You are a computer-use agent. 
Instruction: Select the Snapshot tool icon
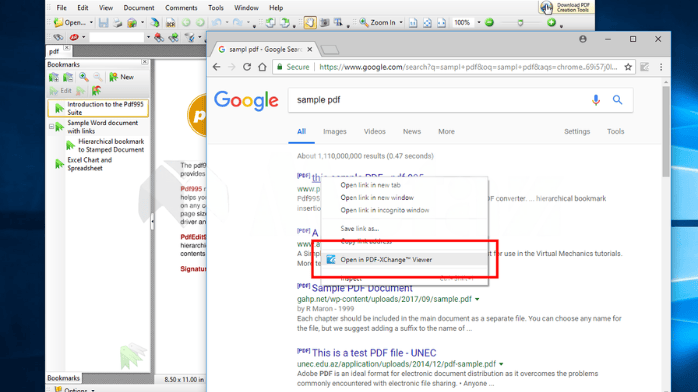325,22
